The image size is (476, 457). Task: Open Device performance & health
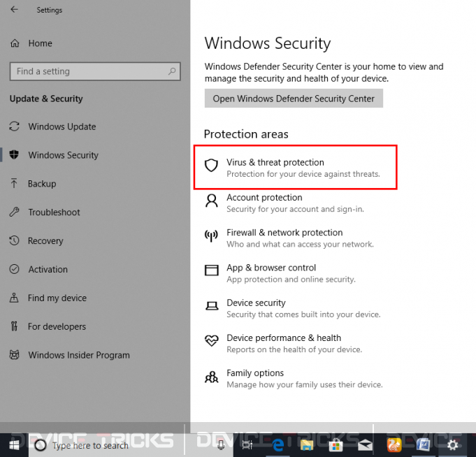pos(284,338)
